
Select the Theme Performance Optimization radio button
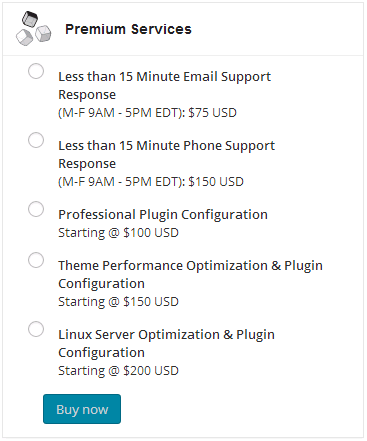click(36, 260)
